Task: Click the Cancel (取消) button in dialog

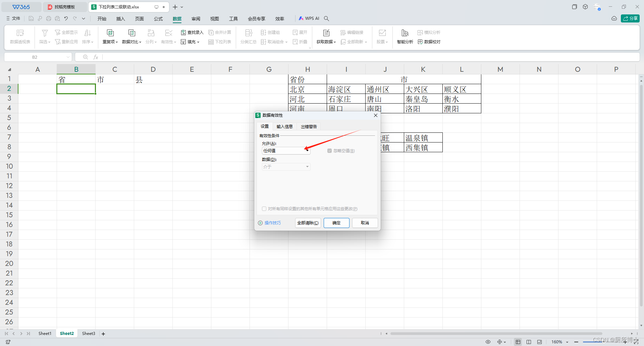Action: click(x=365, y=223)
